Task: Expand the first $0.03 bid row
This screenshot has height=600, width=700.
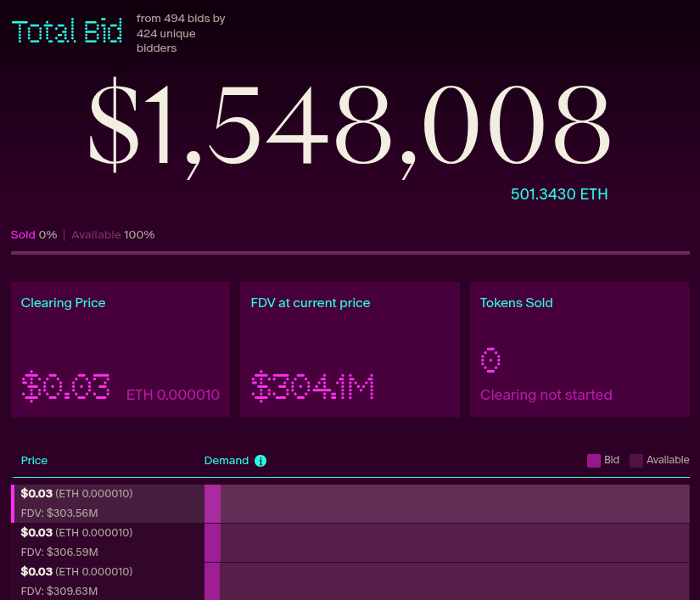Action: point(102,502)
